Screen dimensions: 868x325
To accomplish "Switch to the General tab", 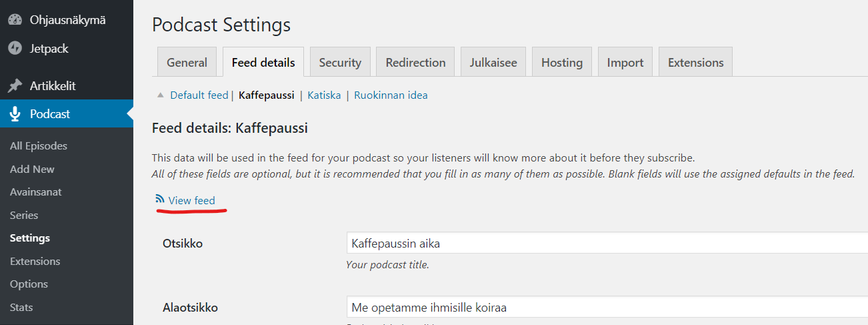I will pos(187,63).
